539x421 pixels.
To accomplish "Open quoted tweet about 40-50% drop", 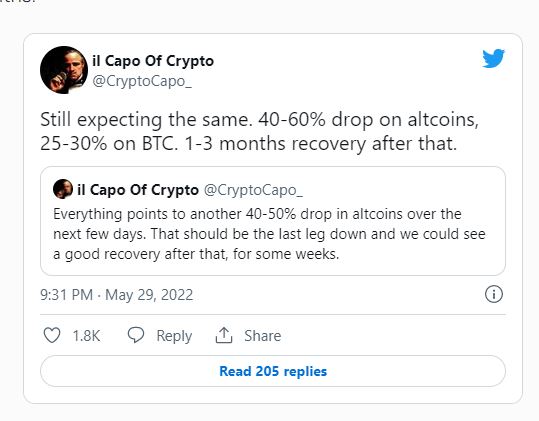I will 273,221.
